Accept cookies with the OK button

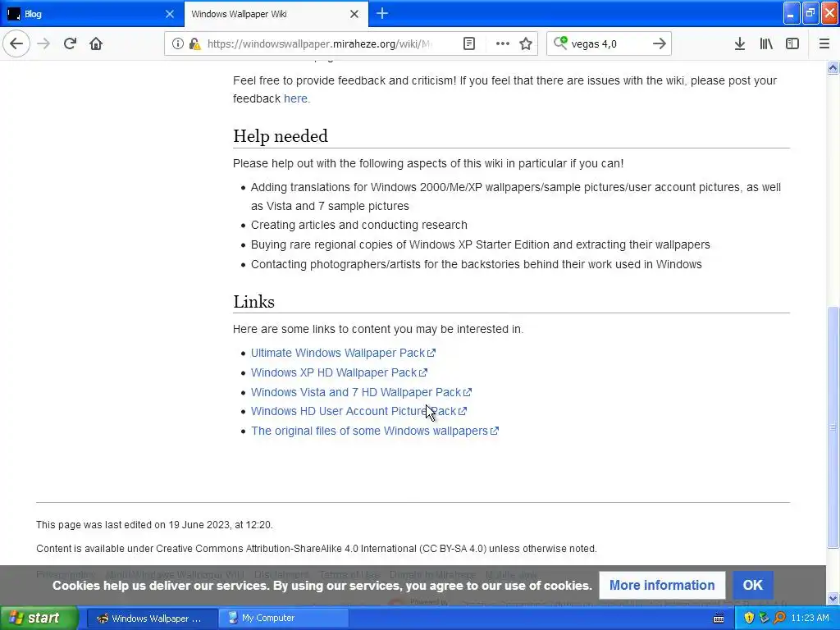point(753,585)
